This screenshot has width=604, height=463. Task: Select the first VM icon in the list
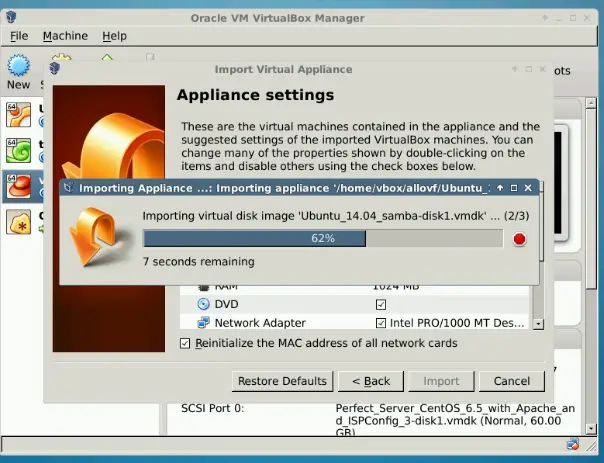[18, 115]
